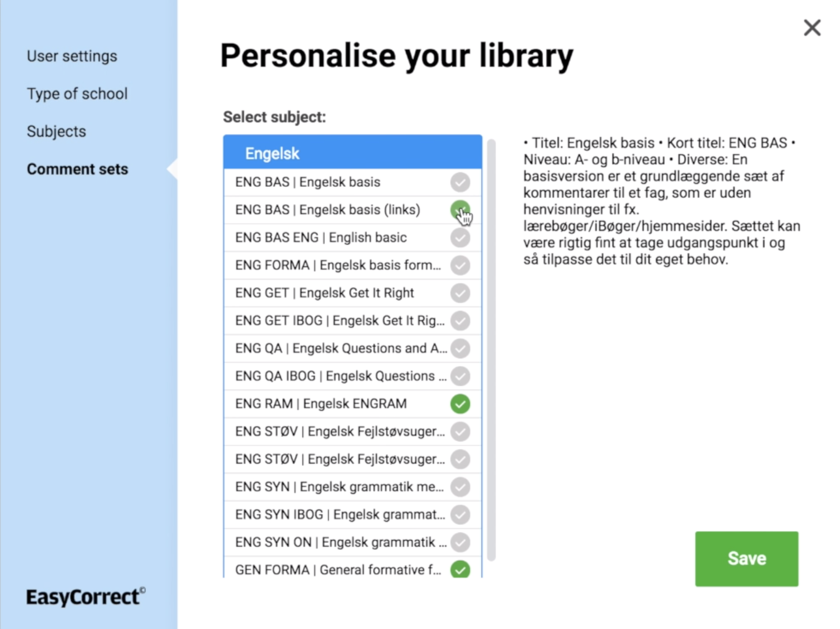Toggle the ENG QA IBOG checkmark
Image resolution: width=840 pixels, height=629 pixels.
pos(460,376)
